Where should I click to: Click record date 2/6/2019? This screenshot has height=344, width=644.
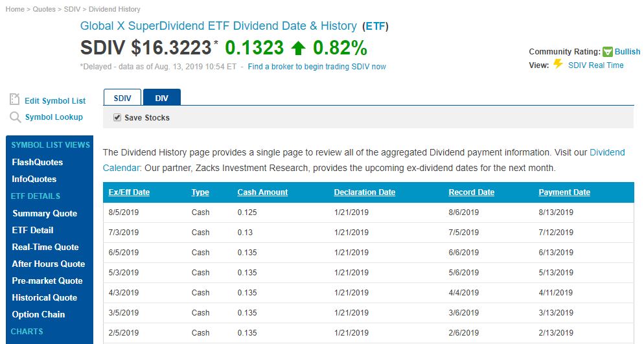point(464,333)
